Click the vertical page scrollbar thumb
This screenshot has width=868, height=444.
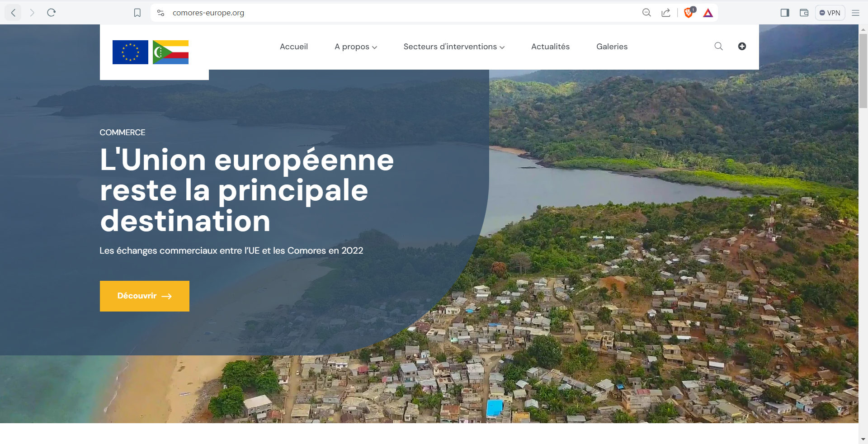863,71
